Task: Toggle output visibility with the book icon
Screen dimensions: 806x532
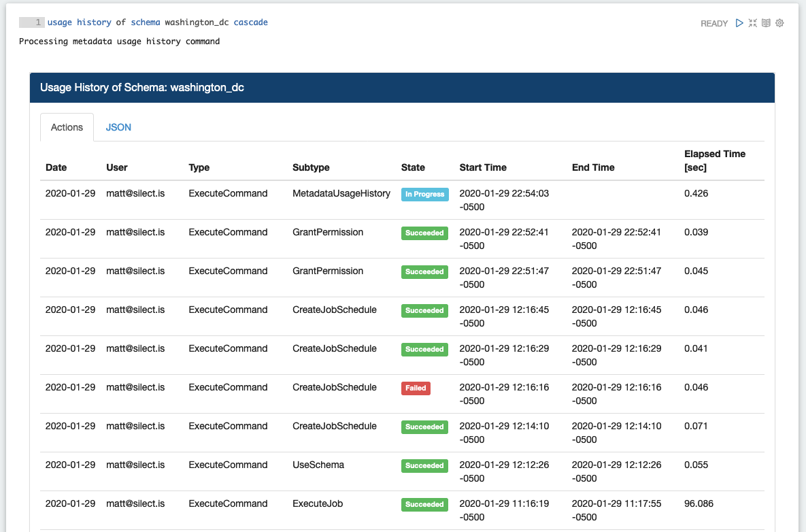Action: [766, 23]
